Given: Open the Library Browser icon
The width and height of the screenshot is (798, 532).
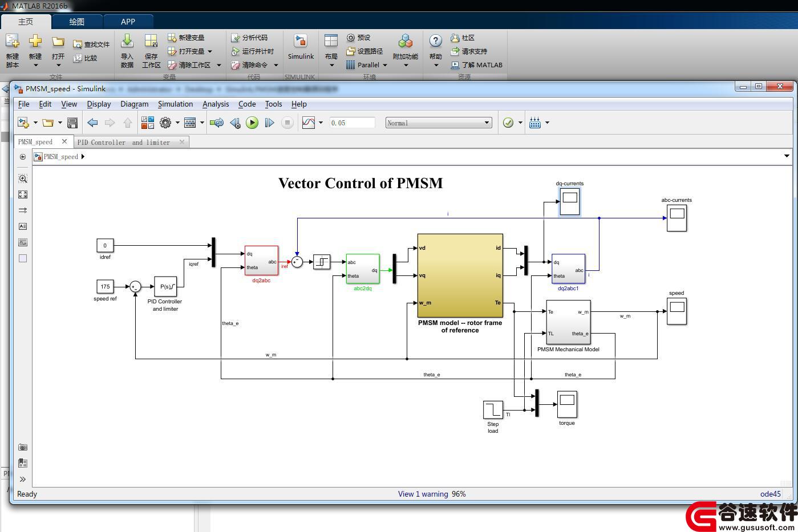Looking at the screenshot, I should (148, 123).
